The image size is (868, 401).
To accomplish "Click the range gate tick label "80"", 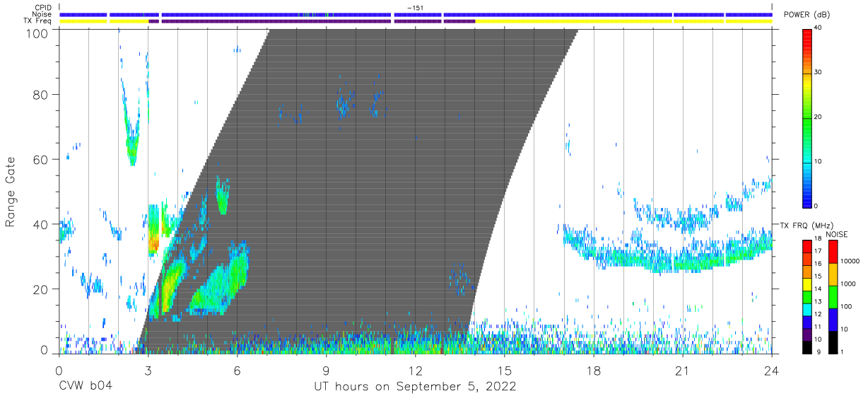I will coord(41,94).
